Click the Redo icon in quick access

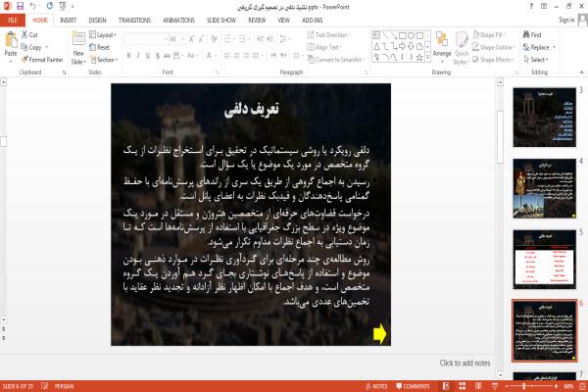coord(50,6)
